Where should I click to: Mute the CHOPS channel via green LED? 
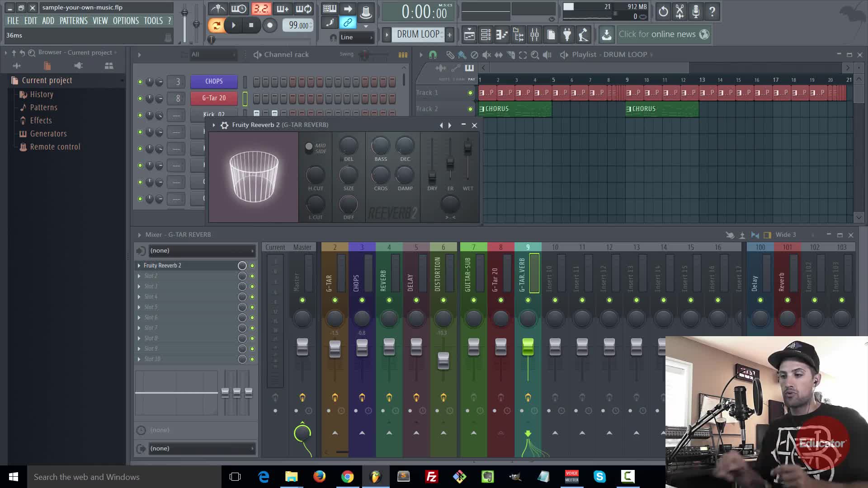tap(140, 82)
